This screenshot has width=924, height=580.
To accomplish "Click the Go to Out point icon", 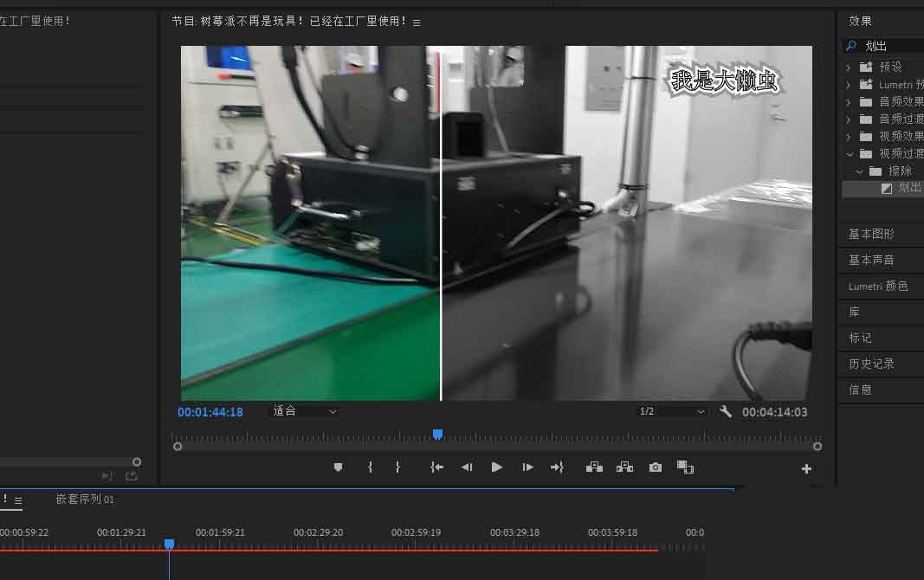I will pyautogui.click(x=557, y=467).
